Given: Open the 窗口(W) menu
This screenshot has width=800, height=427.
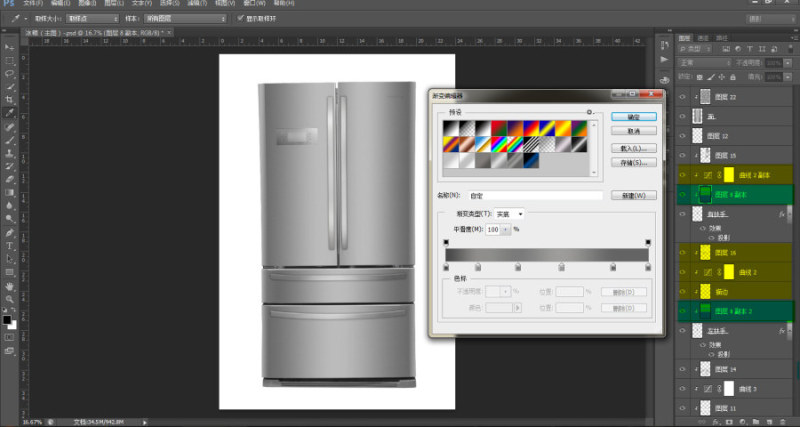Looking at the screenshot, I should pyautogui.click(x=254, y=3).
